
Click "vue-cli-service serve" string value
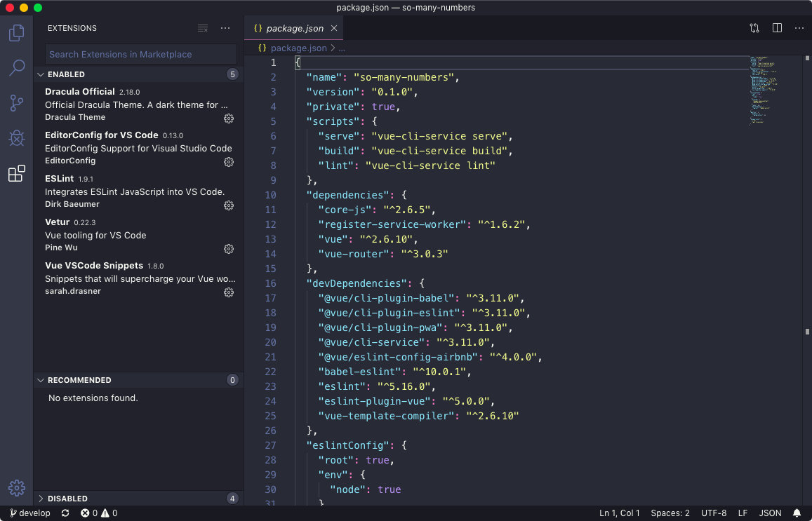(x=439, y=136)
